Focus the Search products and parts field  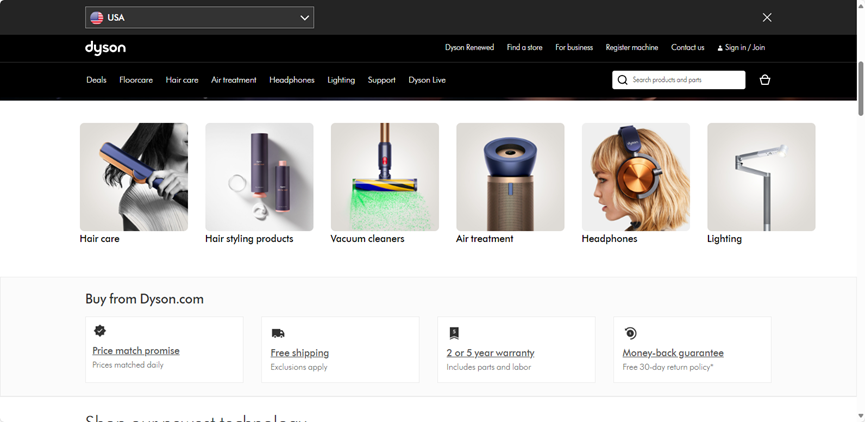(679, 80)
